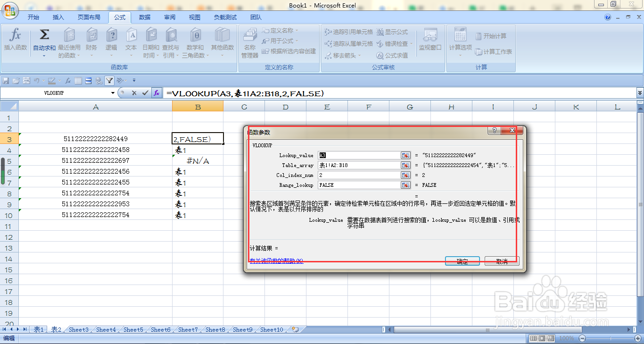The height and width of the screenshot is (344, 644).
Task: Click the zoom out minus button
Action: (x=582, y=338)
